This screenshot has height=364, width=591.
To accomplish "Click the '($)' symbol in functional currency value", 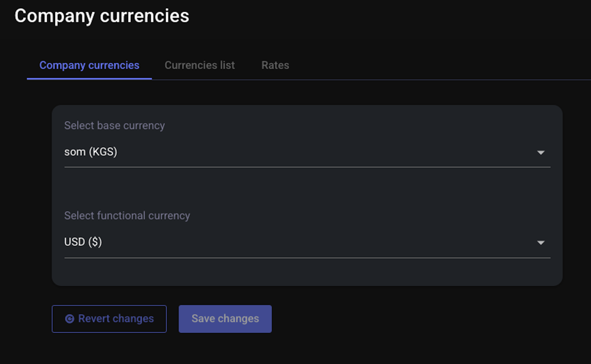I will point(95,242).
